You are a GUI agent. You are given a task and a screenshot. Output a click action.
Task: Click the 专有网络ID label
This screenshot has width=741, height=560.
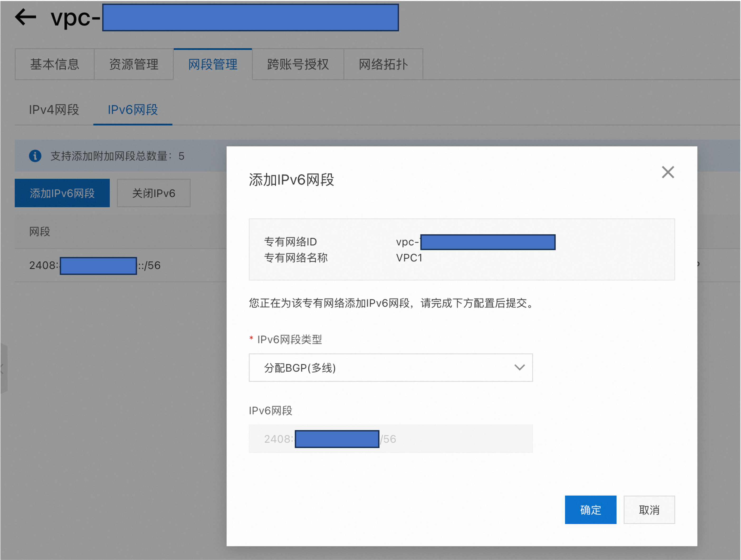[290, 242]
